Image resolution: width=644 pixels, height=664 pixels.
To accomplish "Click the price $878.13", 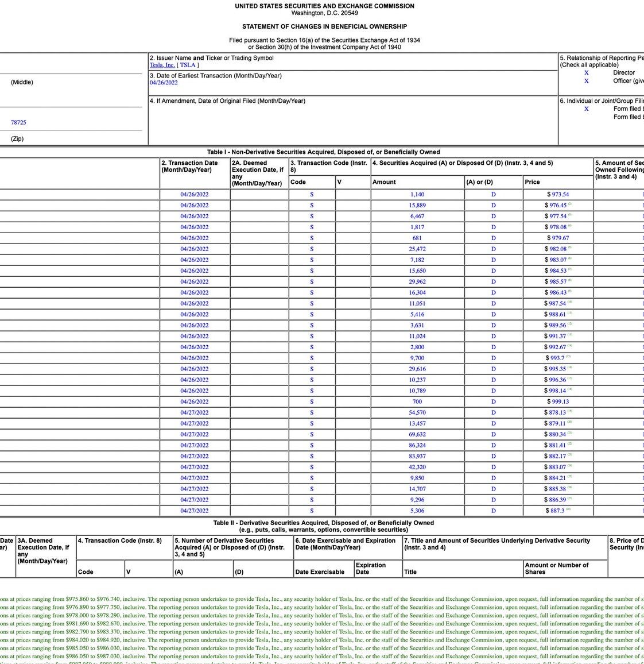I will (555, 413).
